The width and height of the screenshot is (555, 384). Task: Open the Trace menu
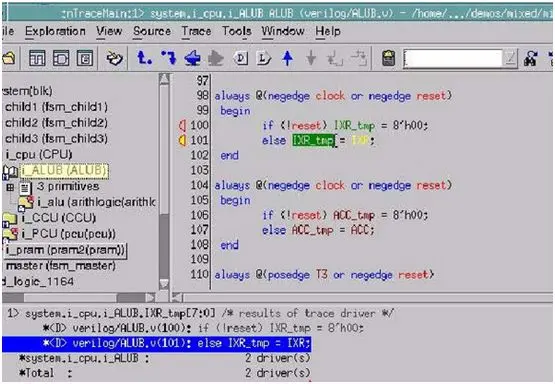196,31
